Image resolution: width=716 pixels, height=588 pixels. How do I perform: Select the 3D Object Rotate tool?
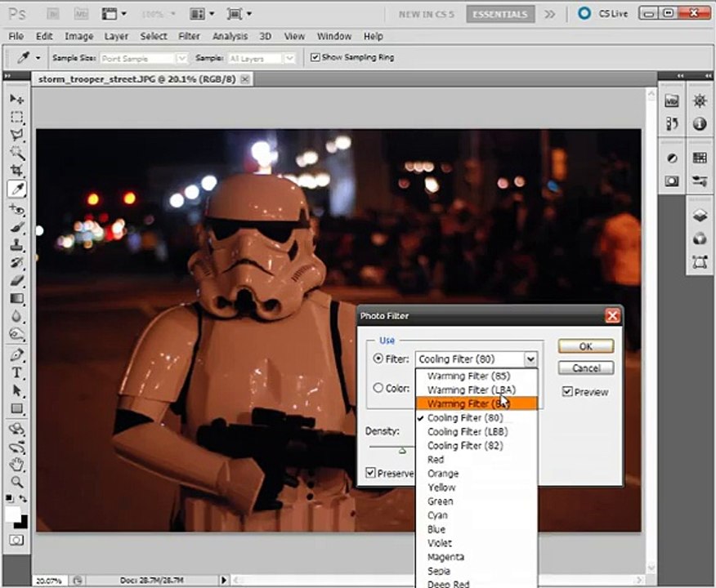click(x=17, y=430)
